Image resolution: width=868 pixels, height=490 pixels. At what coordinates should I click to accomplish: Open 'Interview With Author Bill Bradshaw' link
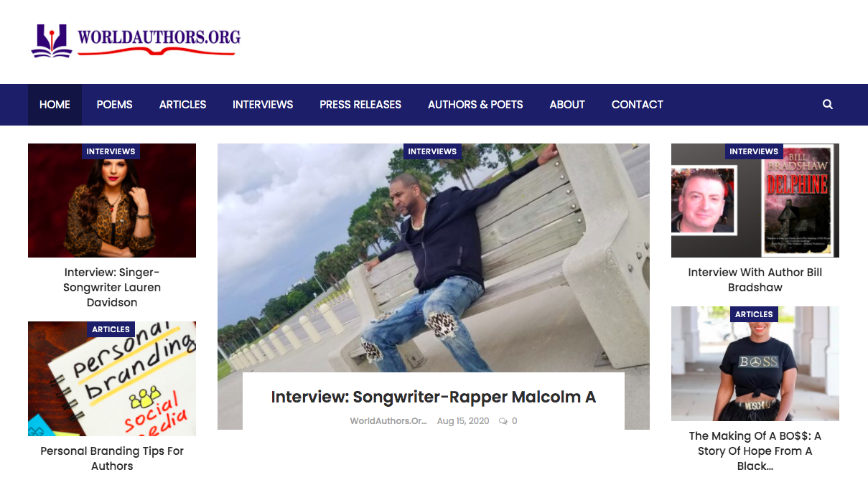pos(755,280)
